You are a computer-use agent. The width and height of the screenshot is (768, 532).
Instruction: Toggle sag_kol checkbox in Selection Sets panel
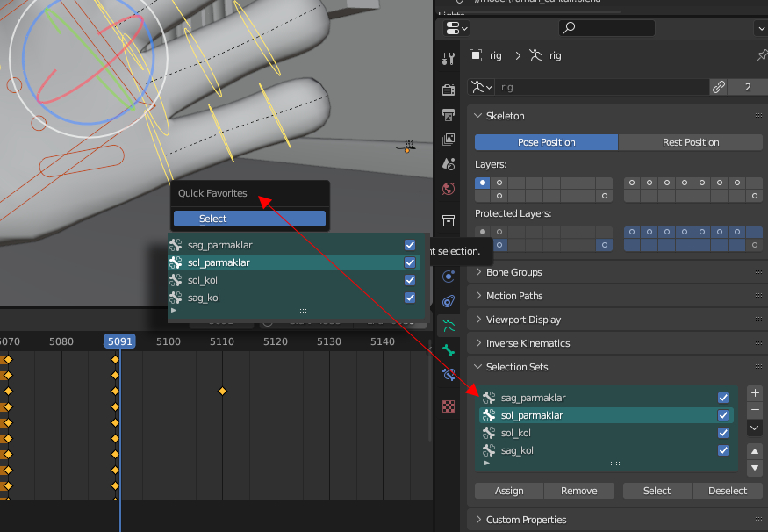(x=723, y=450)
